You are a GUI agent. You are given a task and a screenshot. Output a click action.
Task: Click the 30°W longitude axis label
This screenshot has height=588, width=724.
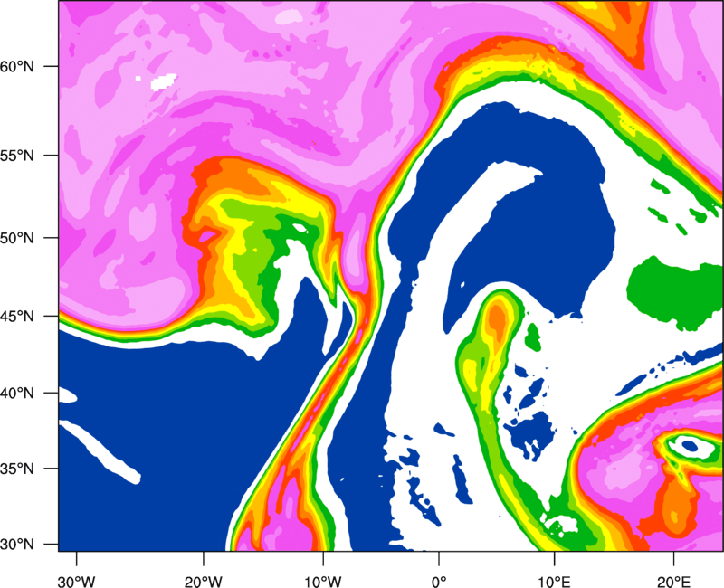[77, 582]
